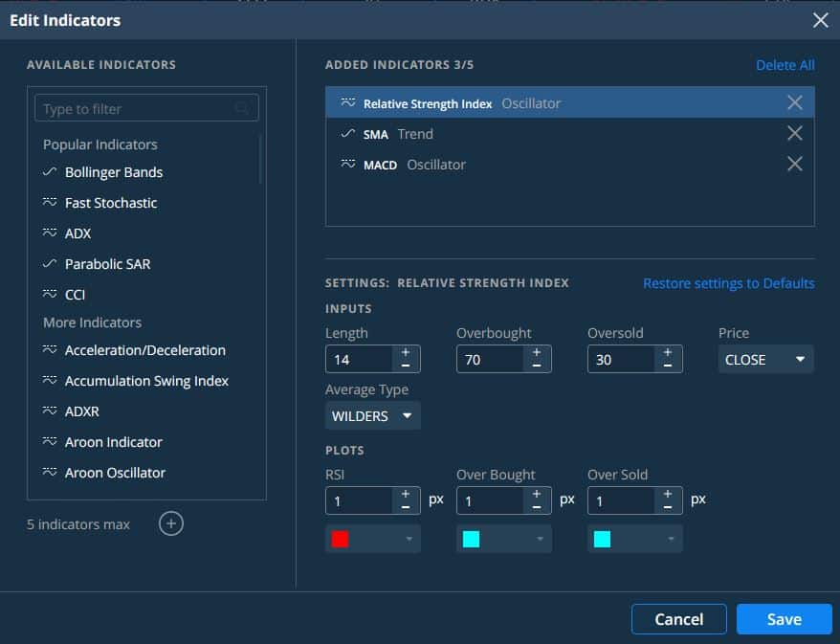Decrease the Oversold input value
Screen dimensions: 840x644
[668, 366]
